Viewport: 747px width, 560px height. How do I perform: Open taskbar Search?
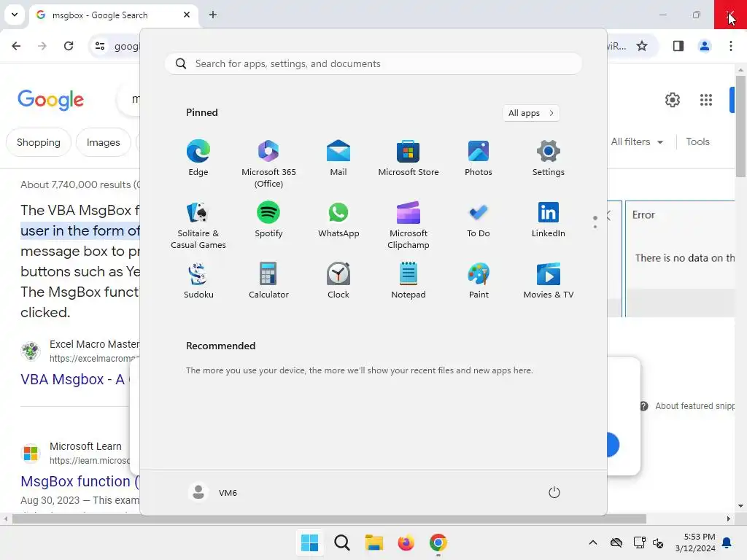click(341, 542)
